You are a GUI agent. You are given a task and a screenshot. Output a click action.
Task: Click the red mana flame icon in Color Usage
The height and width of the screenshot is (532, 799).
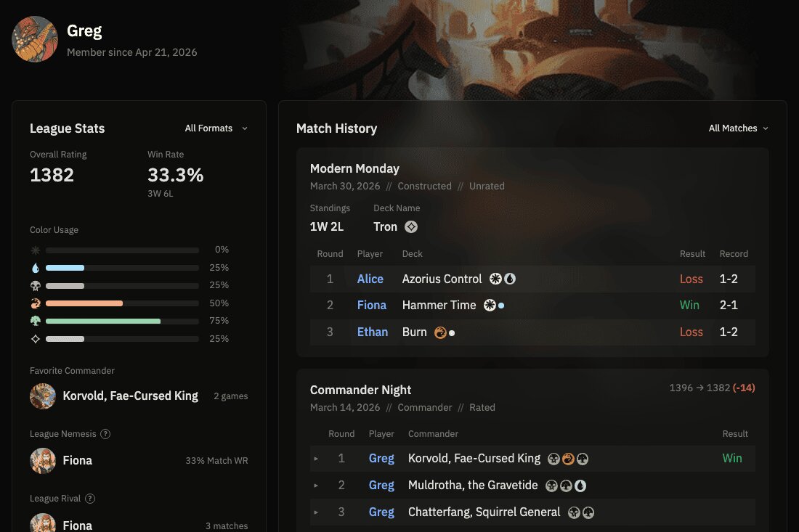[x=35, y=303]
